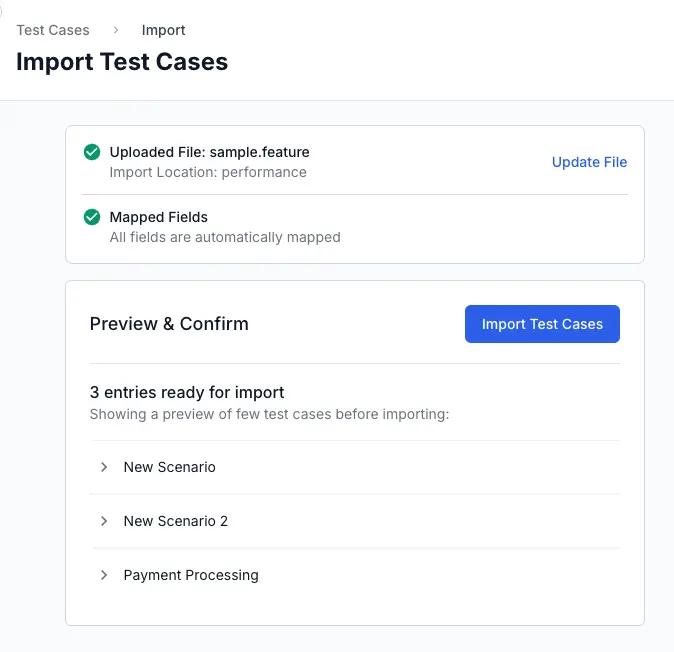674x652 pixels.
Task: Click the 3 entries ready for import text
Action: coord(187,392)
